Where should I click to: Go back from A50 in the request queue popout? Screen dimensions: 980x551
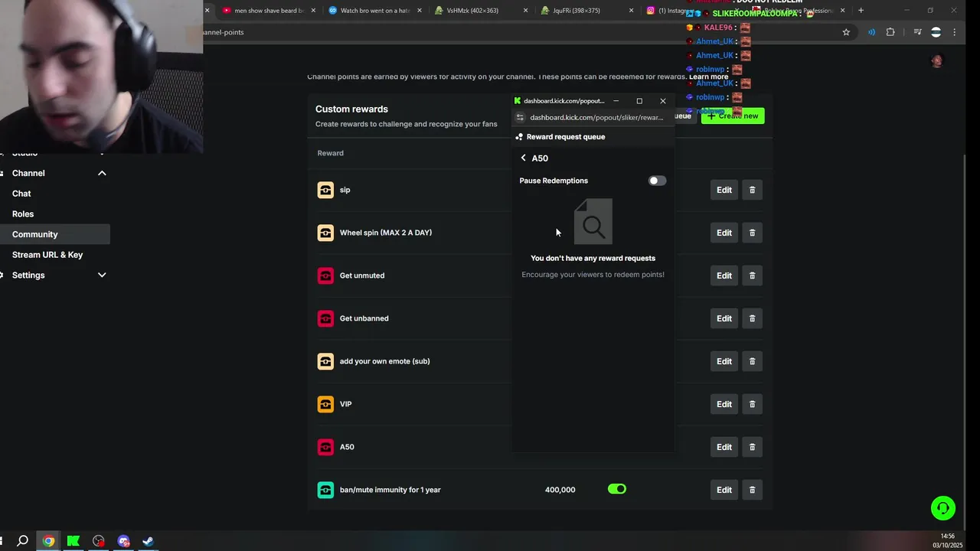[523, 158]
